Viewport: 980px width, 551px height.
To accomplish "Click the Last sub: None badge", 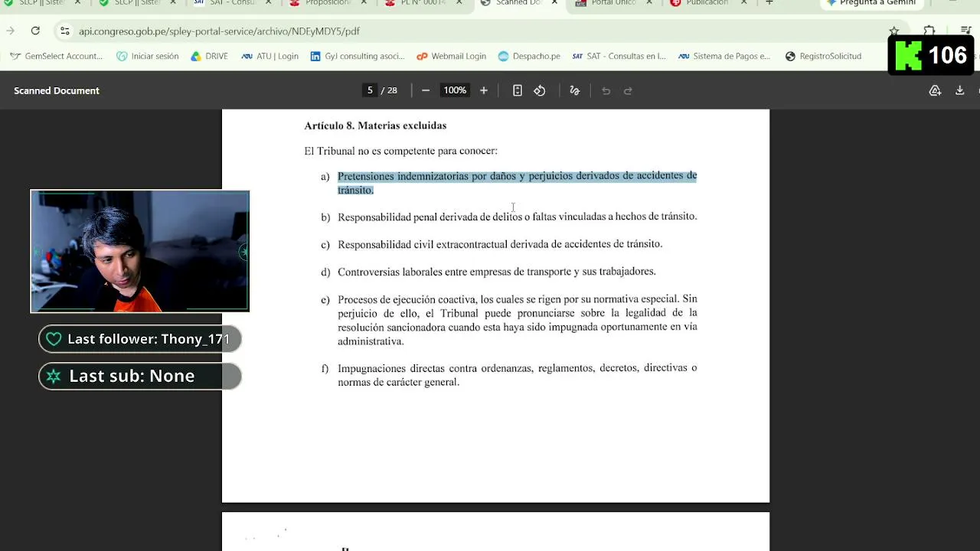I will [140, 376].
